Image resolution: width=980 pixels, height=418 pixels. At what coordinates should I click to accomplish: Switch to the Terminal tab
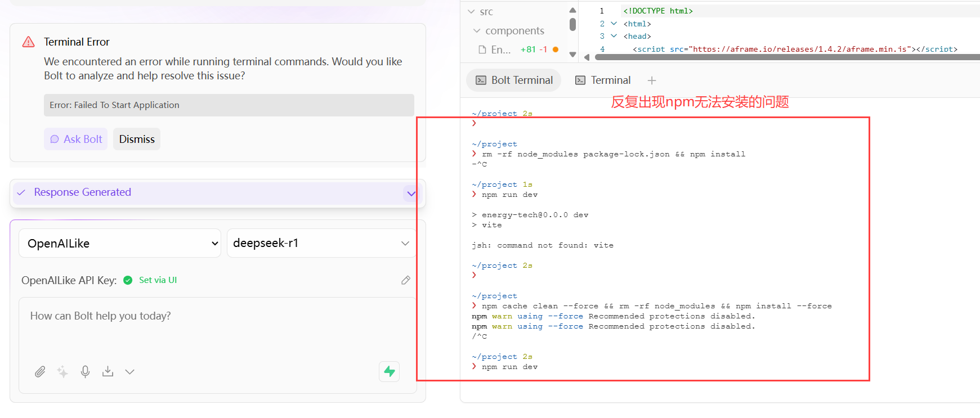coord(603,80)
